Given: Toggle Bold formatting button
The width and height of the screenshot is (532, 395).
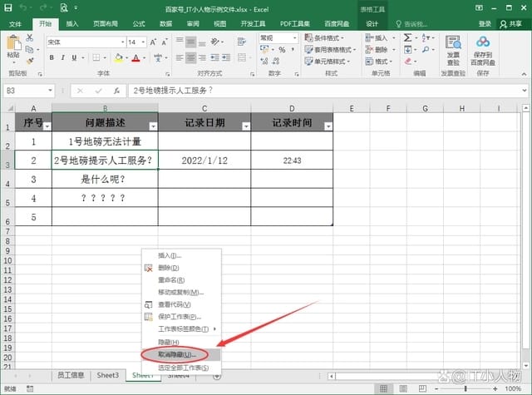Looking at the screenshot, I should (52, 57).
